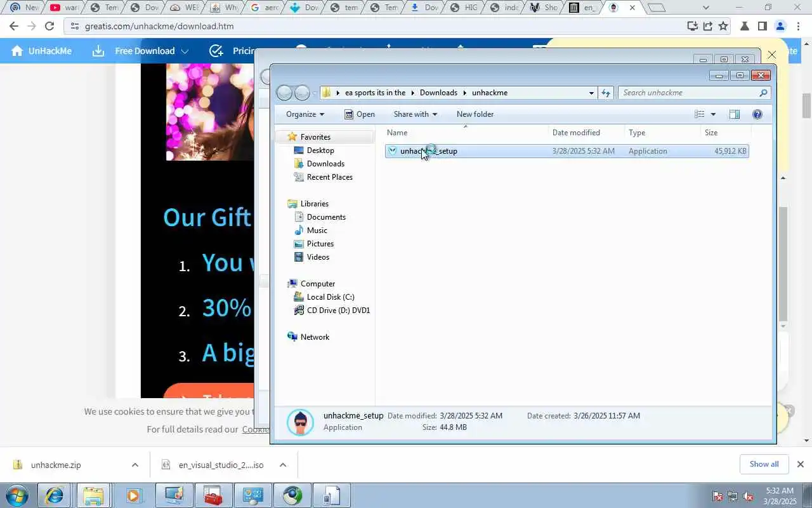
Task: Open Recent Places in Favorites
Action: [329, 177]
